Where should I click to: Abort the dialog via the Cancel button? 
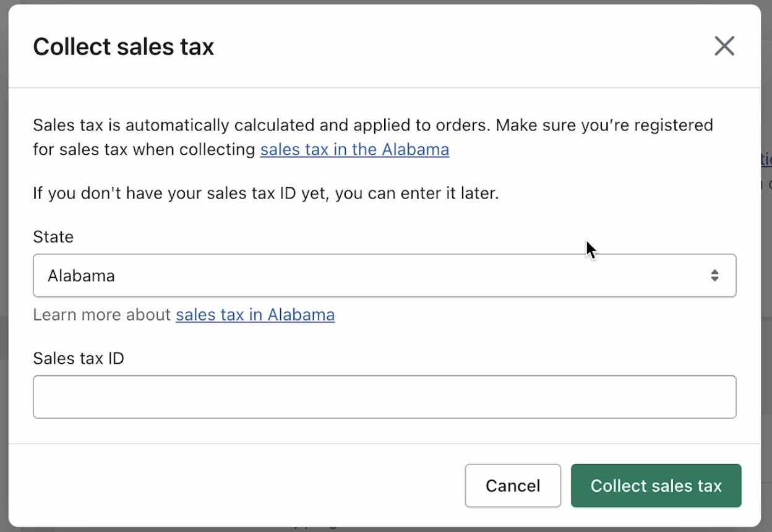pos(513,486)
